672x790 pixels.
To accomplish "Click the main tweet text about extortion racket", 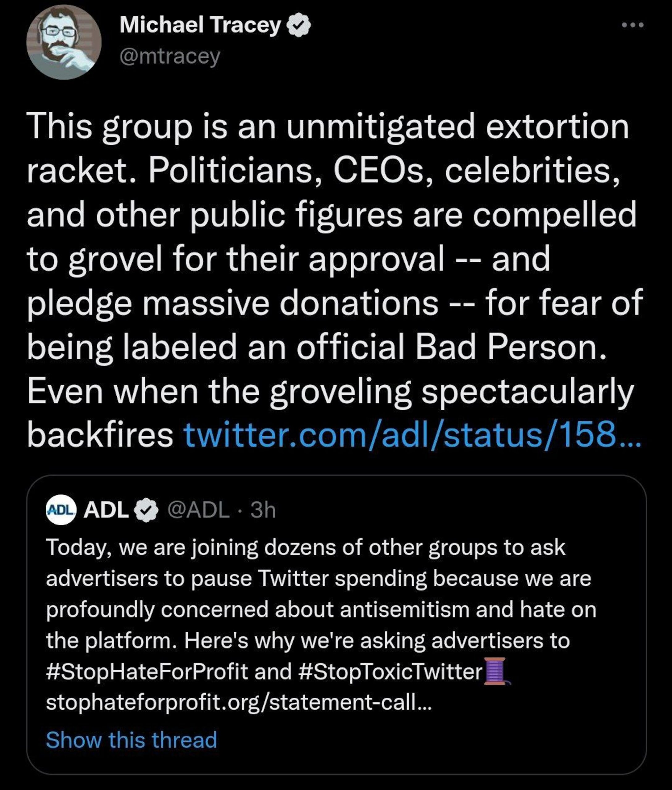I will [x=328, y=259].
